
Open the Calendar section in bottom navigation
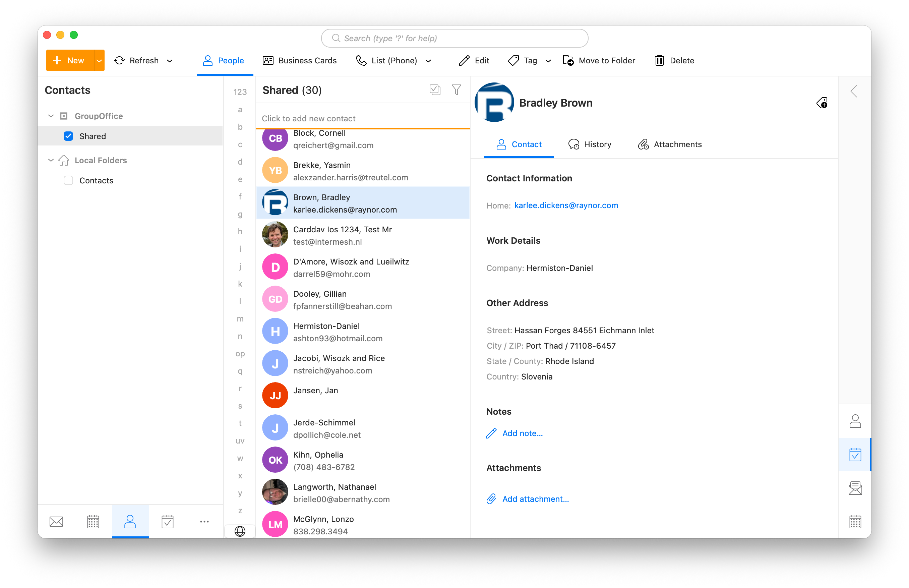click(x=93, y=521)
